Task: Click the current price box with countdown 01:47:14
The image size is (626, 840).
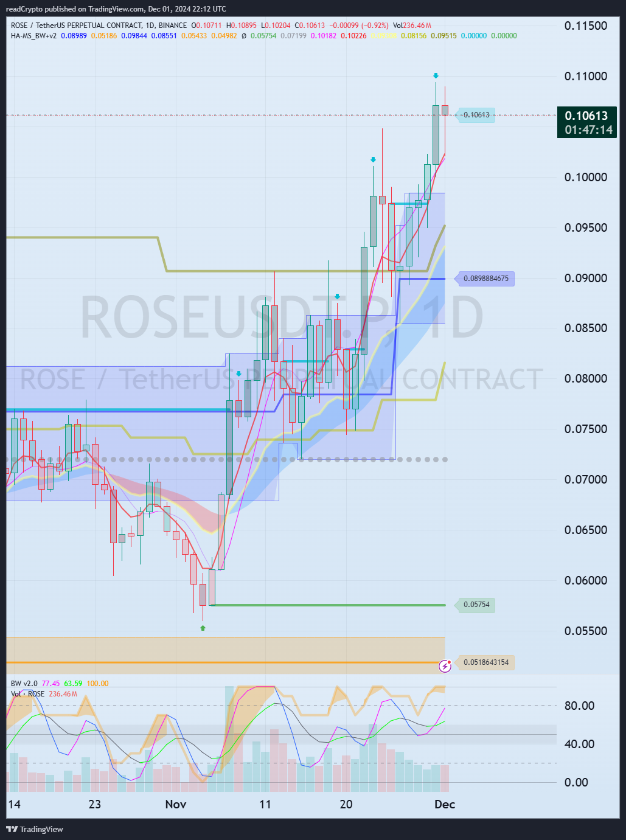Action: [x=587, y=122]
